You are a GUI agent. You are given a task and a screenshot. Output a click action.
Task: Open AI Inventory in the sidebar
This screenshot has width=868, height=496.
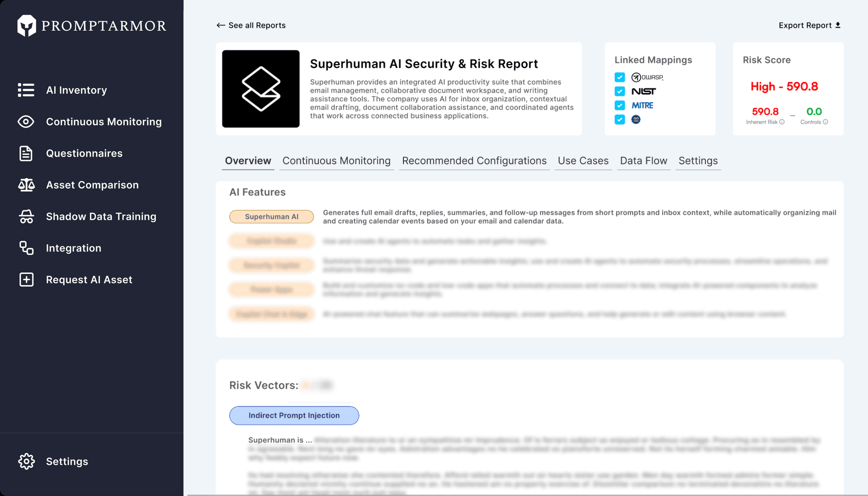(x=76, y=90)
